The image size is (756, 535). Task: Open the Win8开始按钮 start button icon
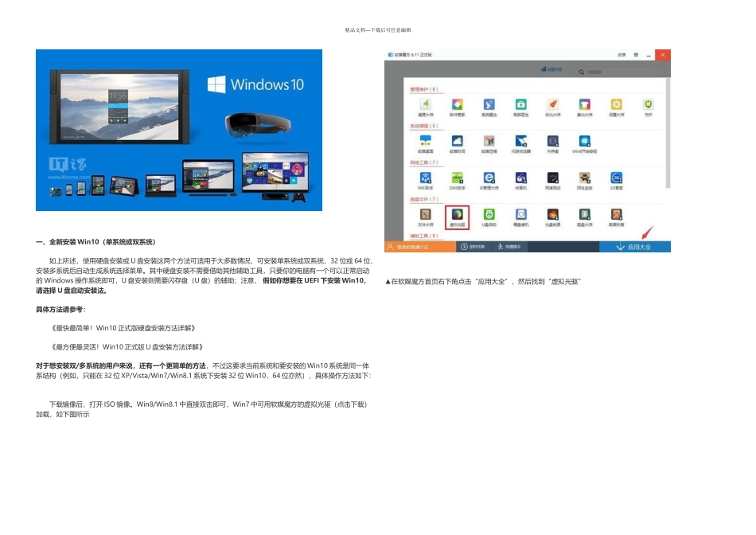[x=584, y=141]
